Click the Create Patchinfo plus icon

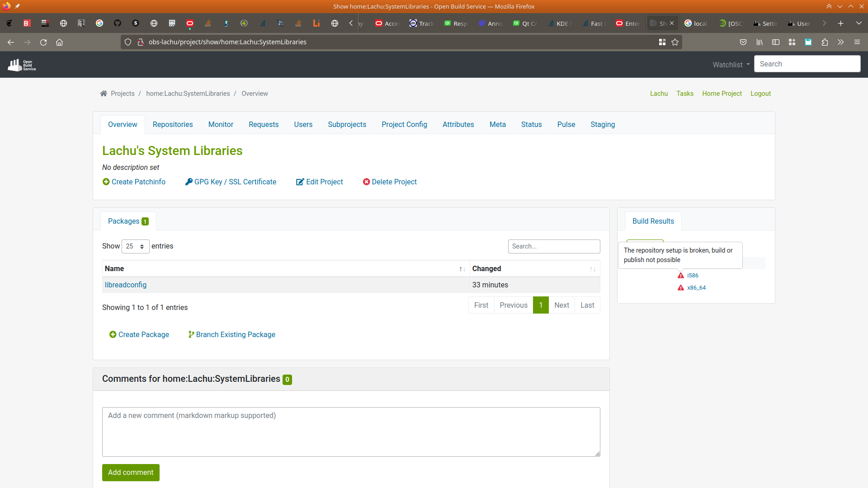coord(106,182)
